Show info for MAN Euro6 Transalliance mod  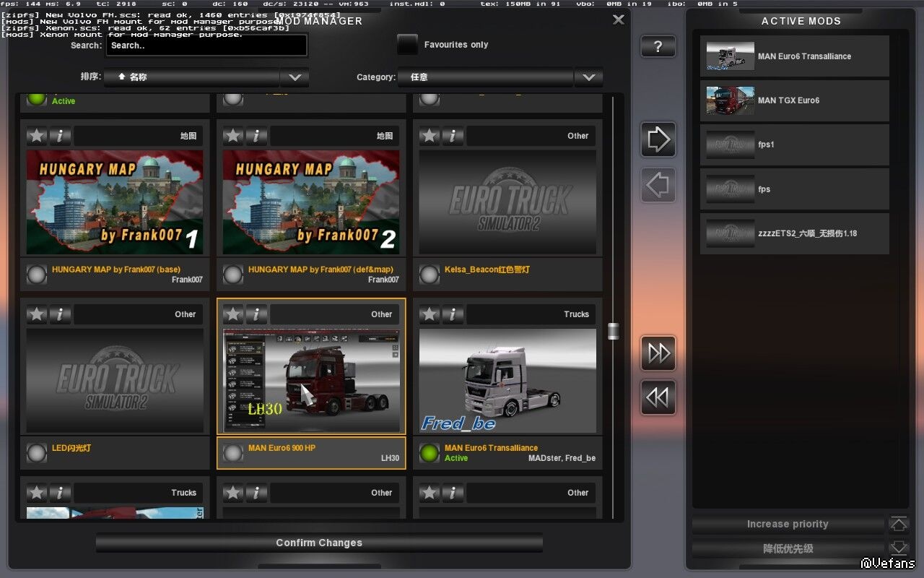[453, 314]
